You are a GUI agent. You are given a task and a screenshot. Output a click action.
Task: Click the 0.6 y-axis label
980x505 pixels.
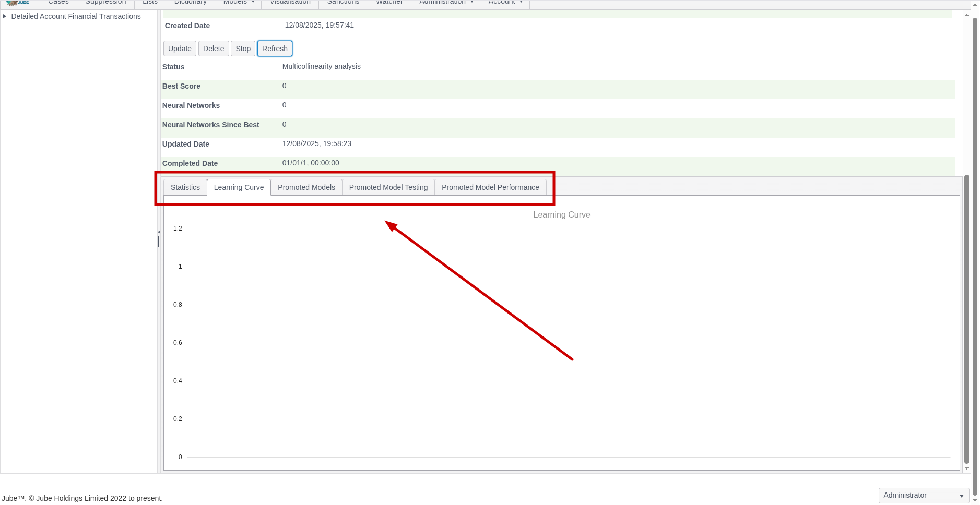coord(178,343)
